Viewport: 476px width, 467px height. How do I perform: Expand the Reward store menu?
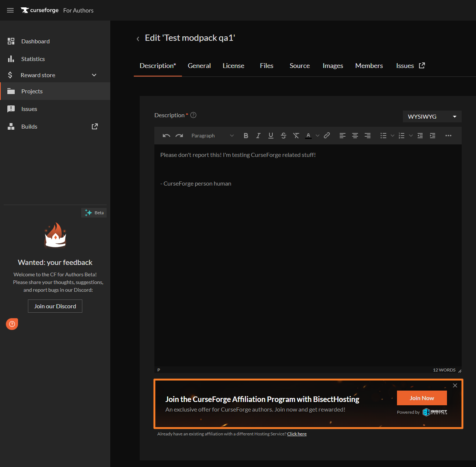55,75
